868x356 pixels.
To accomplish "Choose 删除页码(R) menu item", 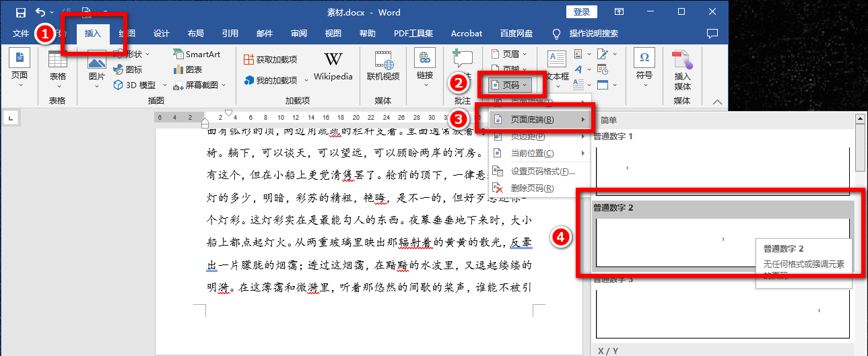I will (x=540, y=188).
